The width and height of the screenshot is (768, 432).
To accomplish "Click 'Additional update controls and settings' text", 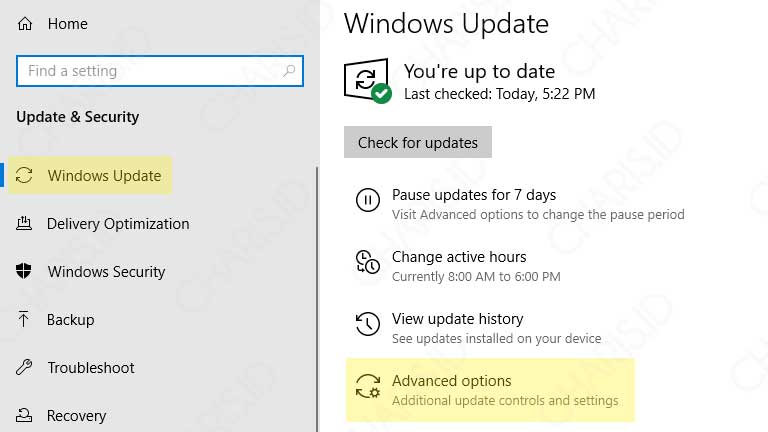I will coord(505,401).
